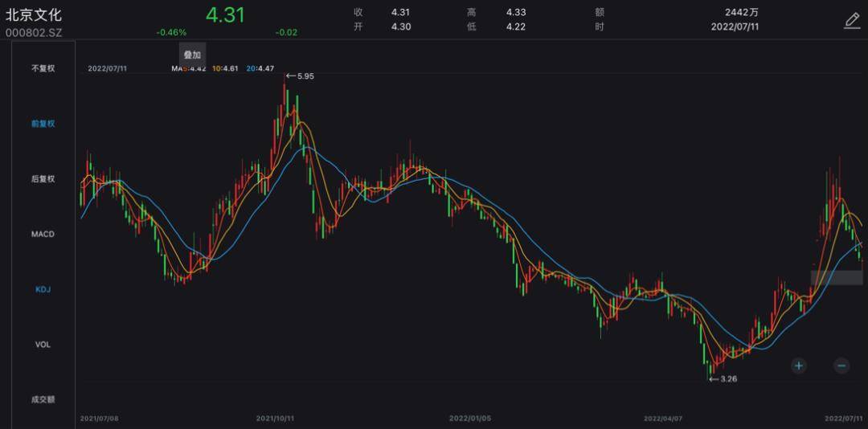
Task: Click the low price value 4.22
Action: 516,27
